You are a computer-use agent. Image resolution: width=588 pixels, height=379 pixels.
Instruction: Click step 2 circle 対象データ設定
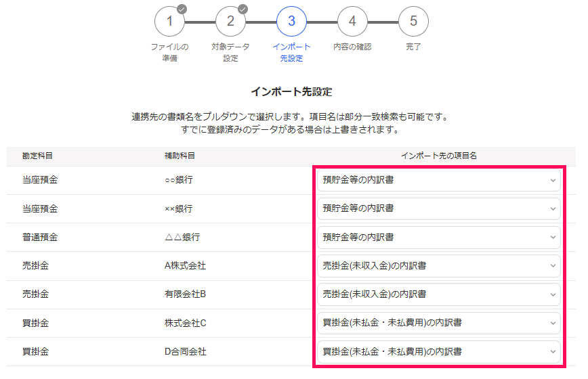tap(230, 22)
